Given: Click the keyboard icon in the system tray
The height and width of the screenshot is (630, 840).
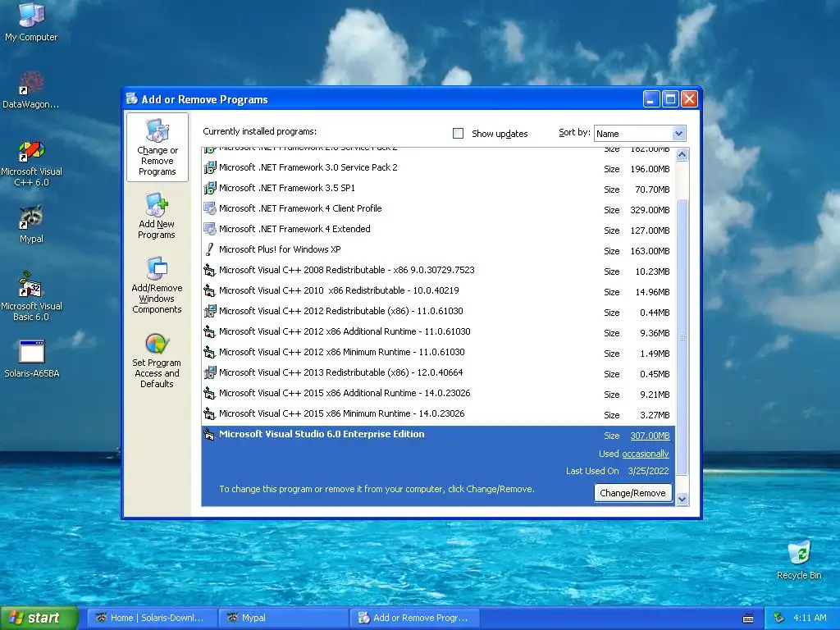Looking at the screenshot, I should coord(748,619).
